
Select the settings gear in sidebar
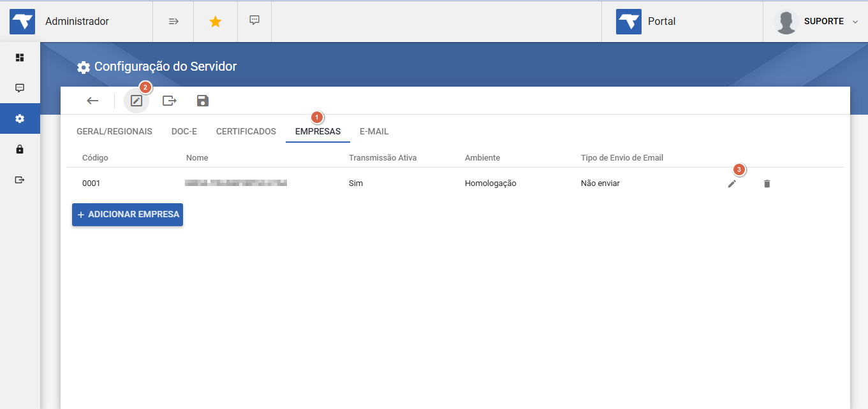click(20, 118)
